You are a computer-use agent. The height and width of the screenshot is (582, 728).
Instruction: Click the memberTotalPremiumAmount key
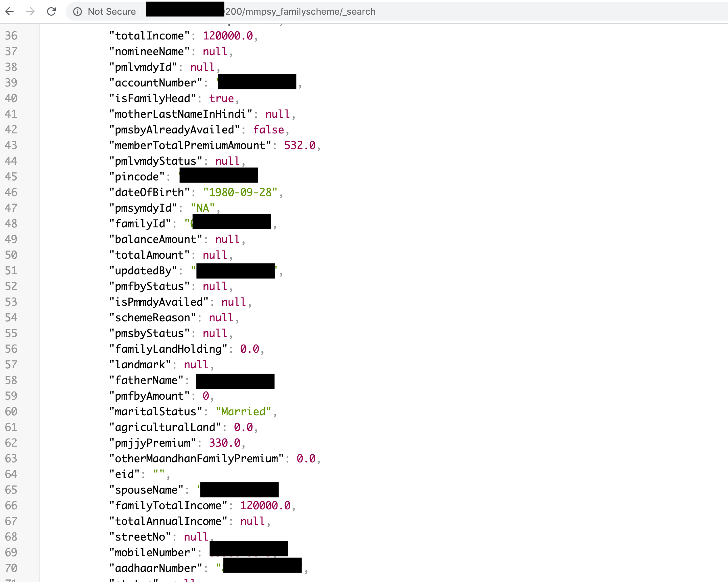(190, 145)
